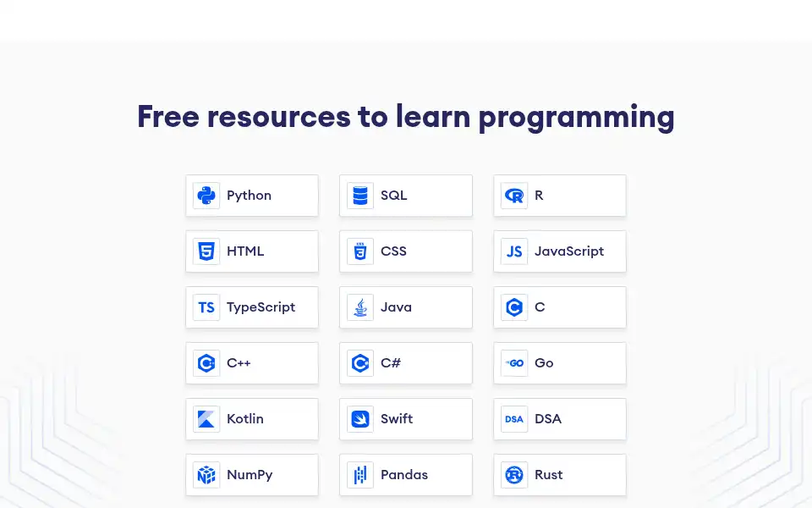Click the Kotlin K logo icon
Screen dimensions: 812x508
click(206, 419)
